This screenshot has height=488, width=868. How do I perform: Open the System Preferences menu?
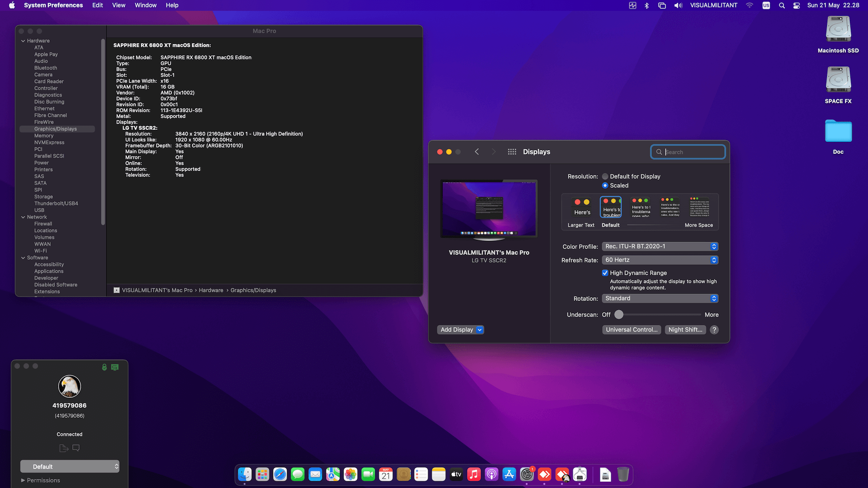tap(53, 5)
